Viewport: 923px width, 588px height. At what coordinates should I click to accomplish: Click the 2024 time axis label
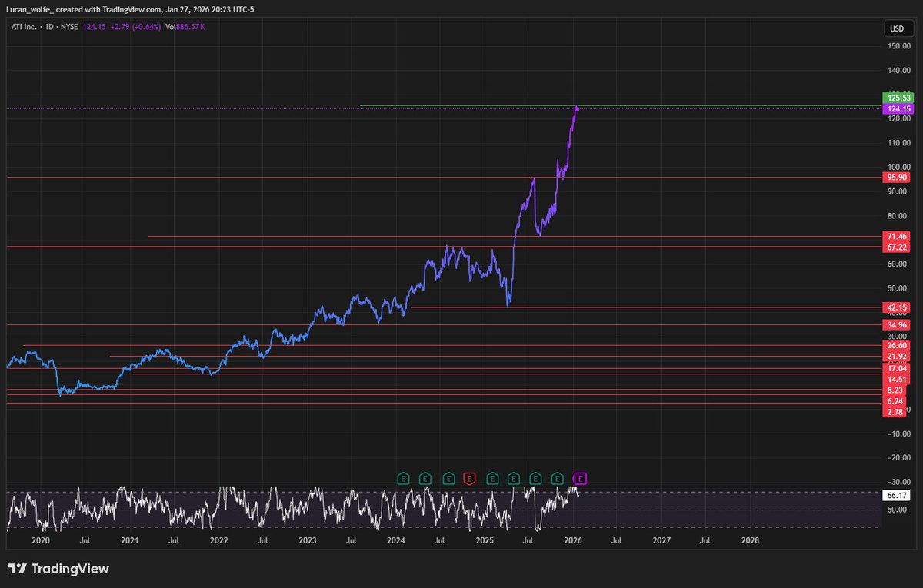tap(396, 541)
